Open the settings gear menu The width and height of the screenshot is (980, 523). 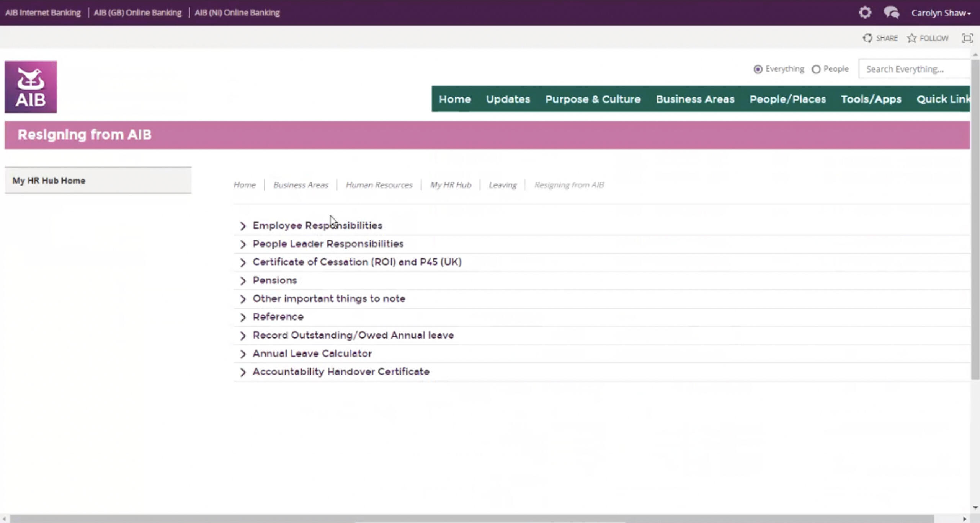point(866,12)
